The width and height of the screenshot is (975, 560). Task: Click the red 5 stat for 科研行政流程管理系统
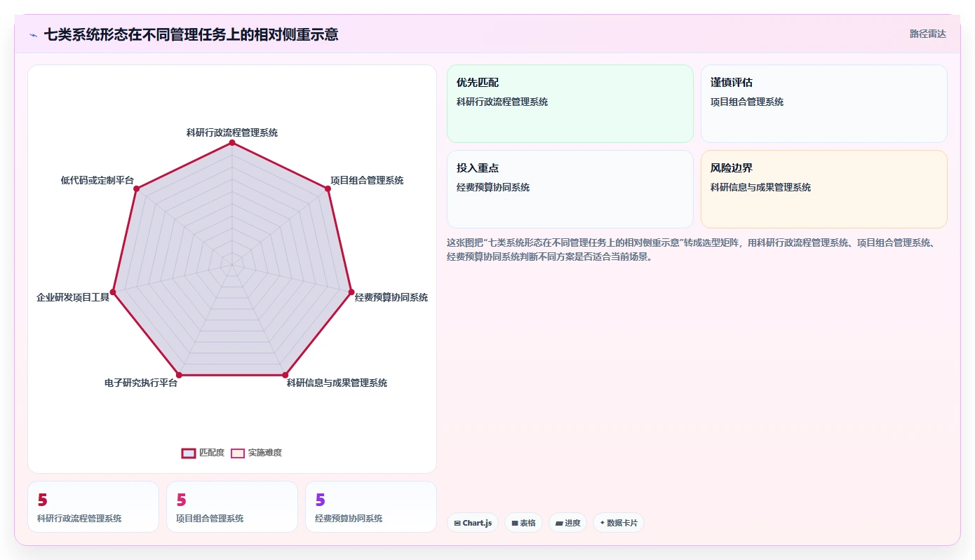coord(42,500)
